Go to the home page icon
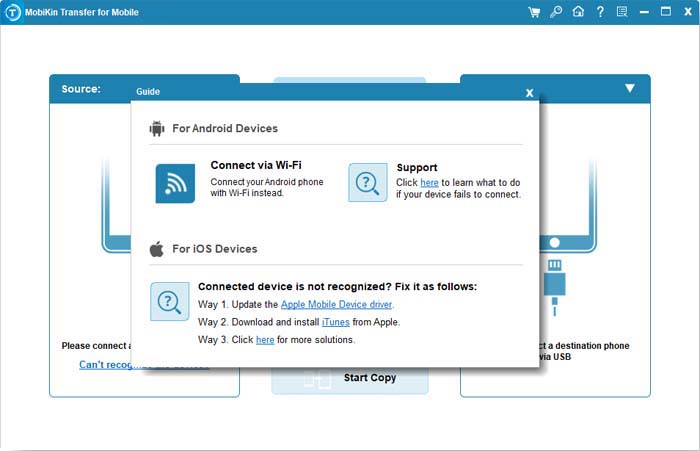This screenshot has height=451, width=700. (578, 12)
